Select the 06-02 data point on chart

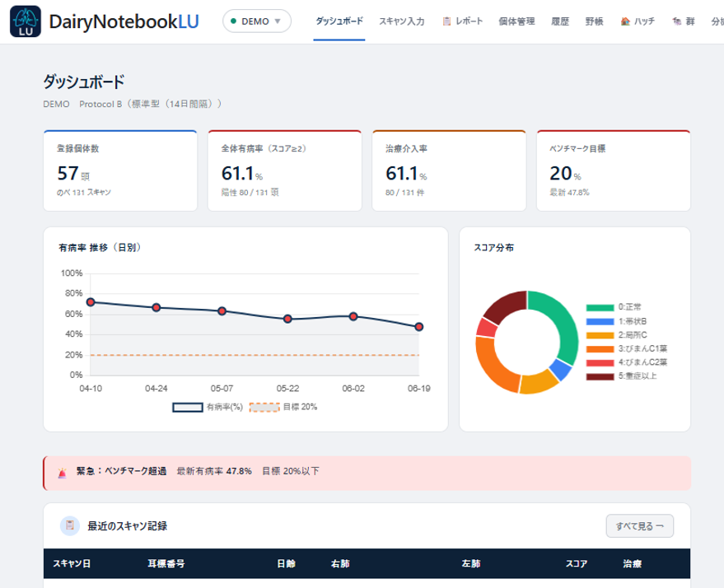tap(353, 316)
